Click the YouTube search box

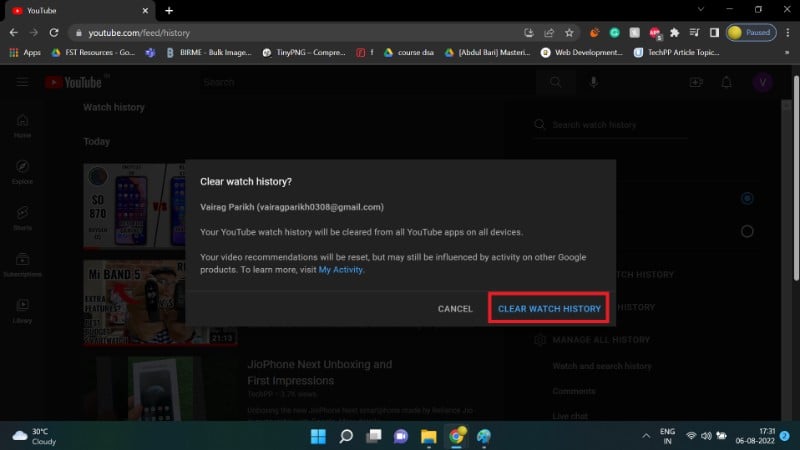point(367,82)
